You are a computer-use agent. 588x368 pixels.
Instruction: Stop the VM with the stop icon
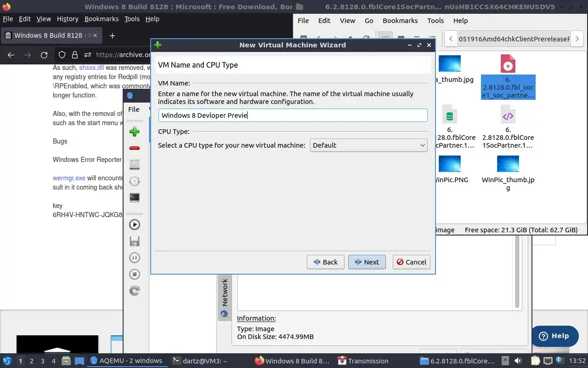click(x=135, y=274)
